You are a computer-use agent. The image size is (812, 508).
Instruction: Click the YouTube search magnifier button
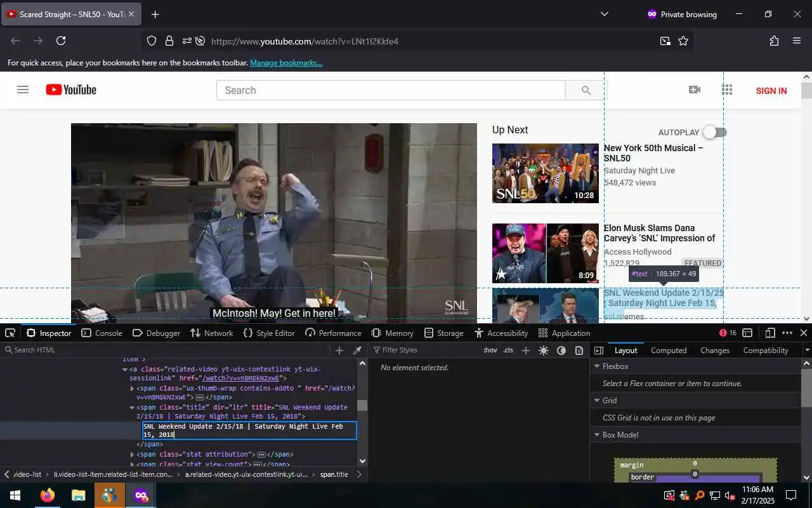(x=586, y=90)
